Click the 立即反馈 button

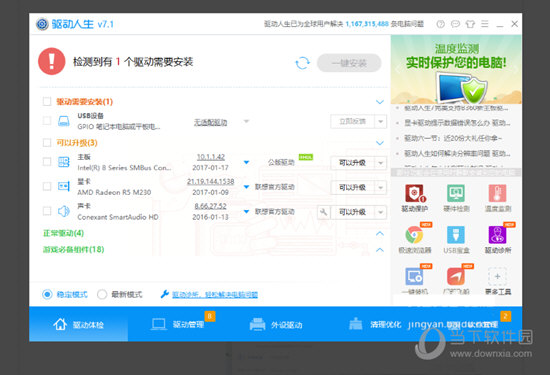[353, 121]
